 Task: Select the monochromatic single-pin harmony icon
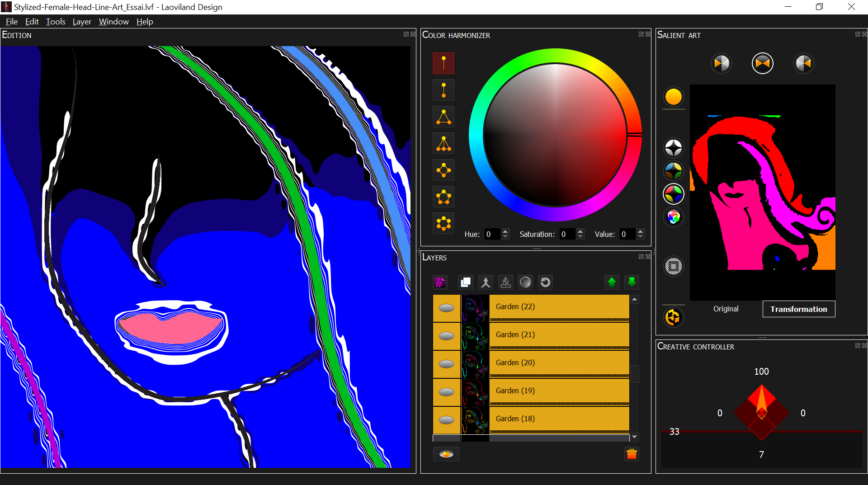pos(443,63)
